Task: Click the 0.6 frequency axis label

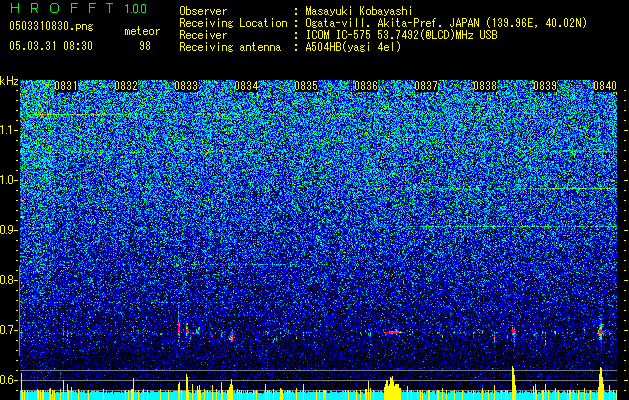Action: 8,380
